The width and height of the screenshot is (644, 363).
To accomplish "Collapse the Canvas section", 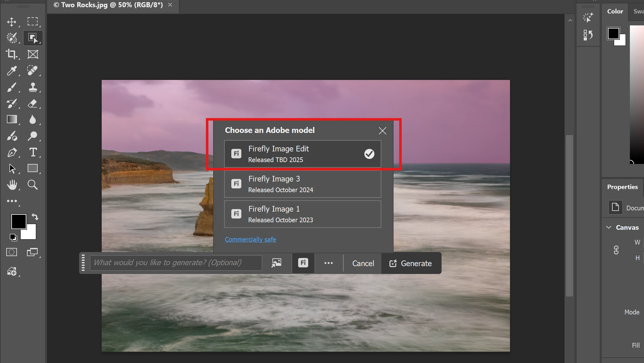I will 609,227.
